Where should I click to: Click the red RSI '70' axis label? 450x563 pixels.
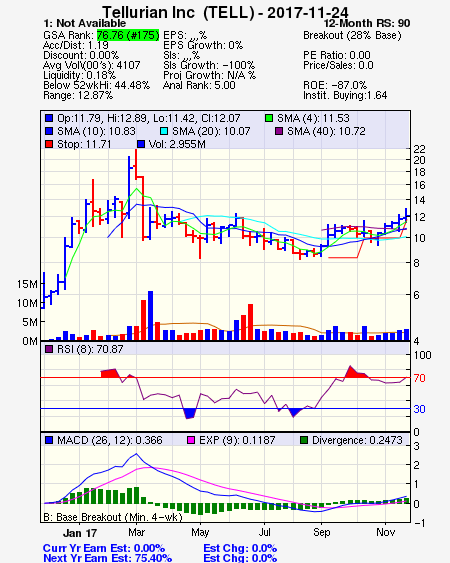coord(419,378)
